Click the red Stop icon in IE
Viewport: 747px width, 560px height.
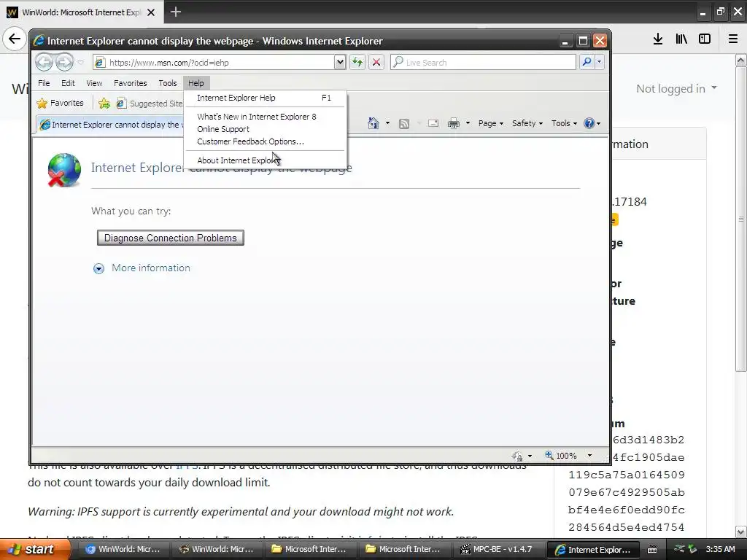point(376,62)
